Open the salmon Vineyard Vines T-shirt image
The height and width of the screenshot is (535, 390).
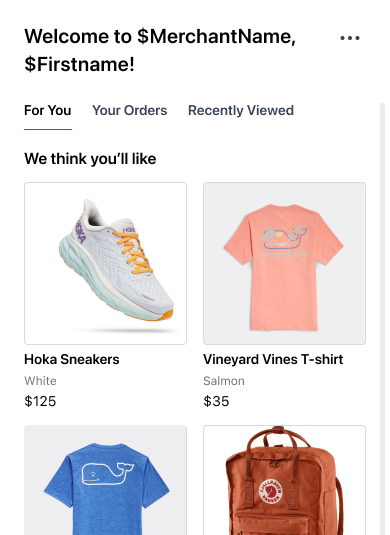285,263
